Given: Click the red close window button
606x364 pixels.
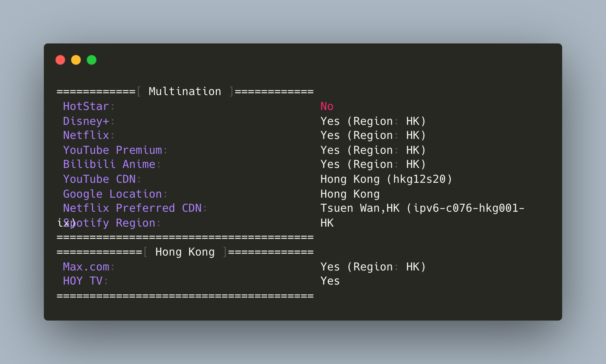Looking at the screenshot, I should coord(60,60).
